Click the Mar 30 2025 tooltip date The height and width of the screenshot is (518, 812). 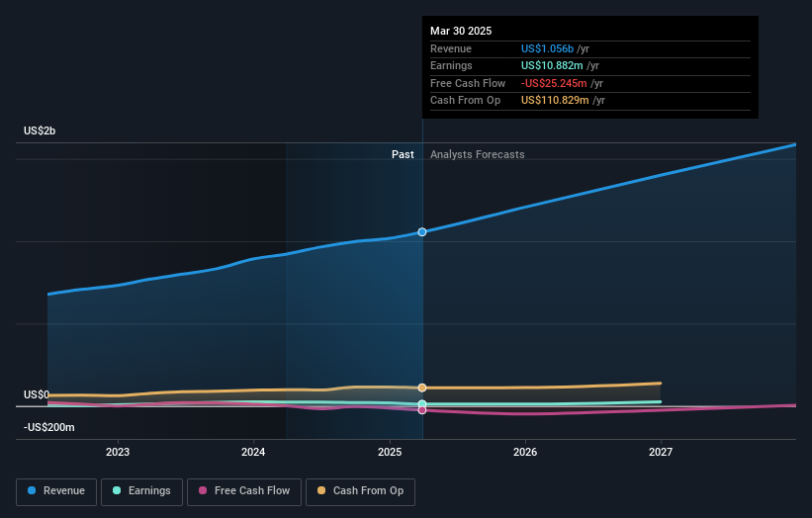pos(461,31)
